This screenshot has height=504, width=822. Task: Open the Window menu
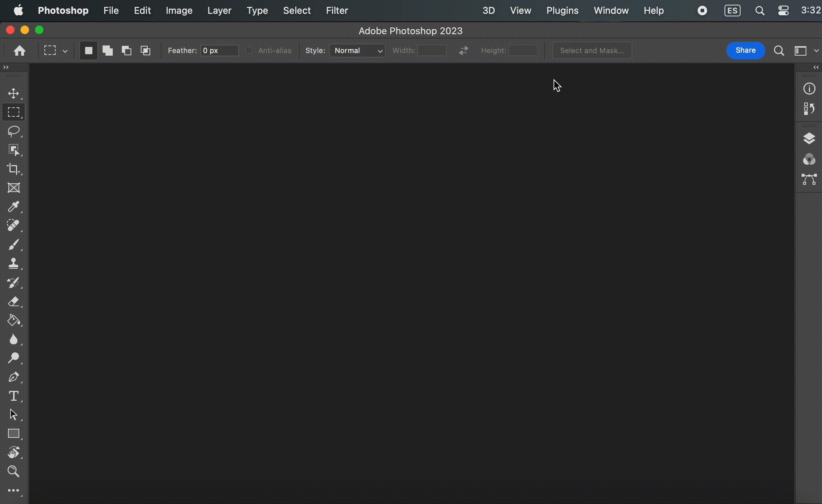tap(611, 11)
